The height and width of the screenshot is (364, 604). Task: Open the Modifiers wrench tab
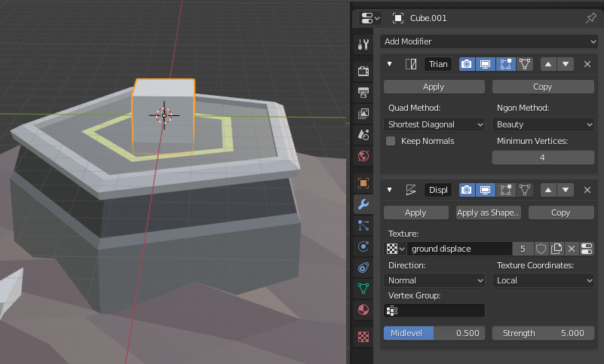click(x=363, y=204)
